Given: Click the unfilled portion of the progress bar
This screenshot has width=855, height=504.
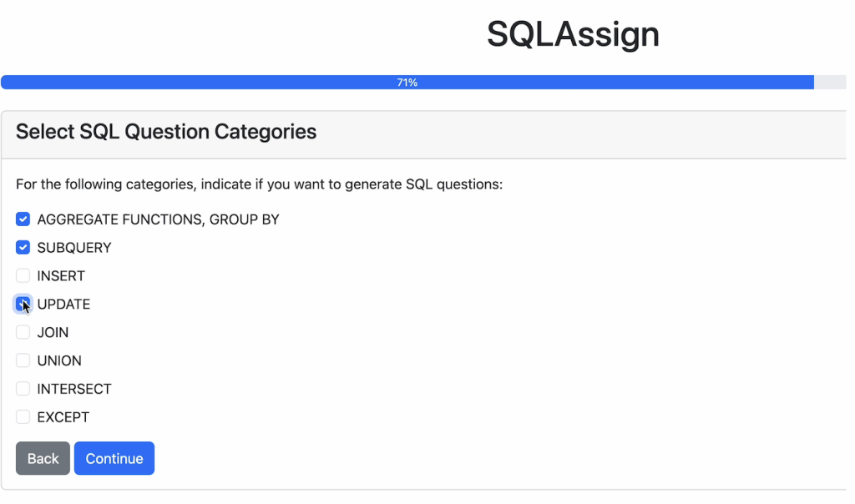Looking at the screenshot, I should click(x=831, y=82).
